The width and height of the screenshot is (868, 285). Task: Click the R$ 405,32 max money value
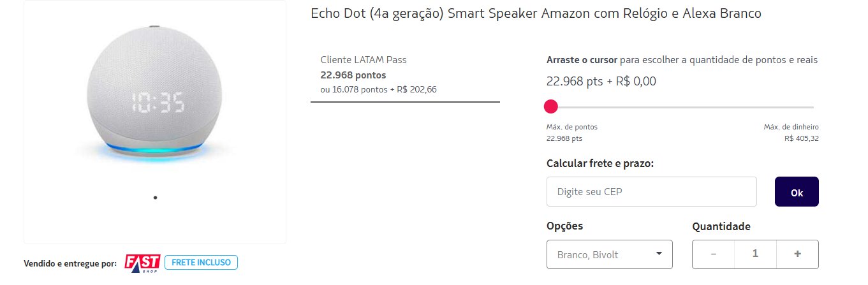click(x=802, y=138)
